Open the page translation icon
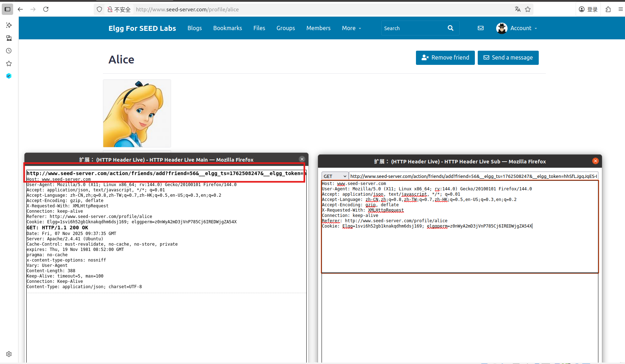This screenshot has height=364, width=625. (x=518, y=9)
